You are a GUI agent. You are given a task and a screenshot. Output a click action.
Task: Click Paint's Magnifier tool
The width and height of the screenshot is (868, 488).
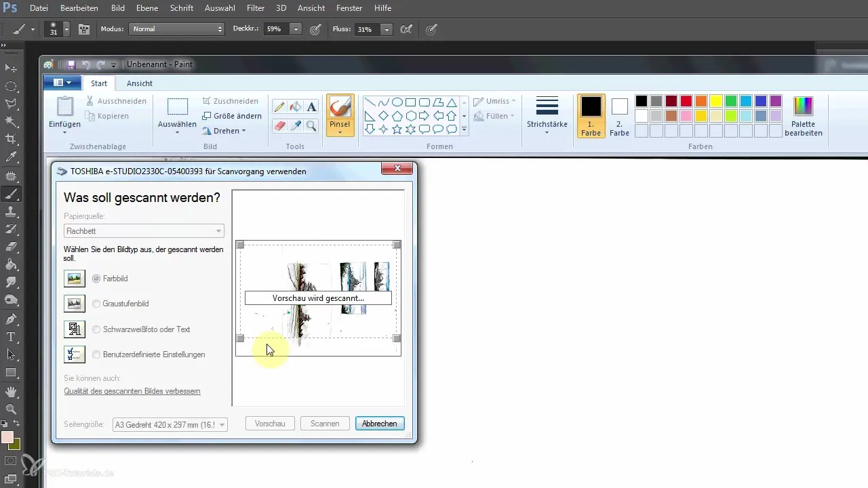[311, 125]
